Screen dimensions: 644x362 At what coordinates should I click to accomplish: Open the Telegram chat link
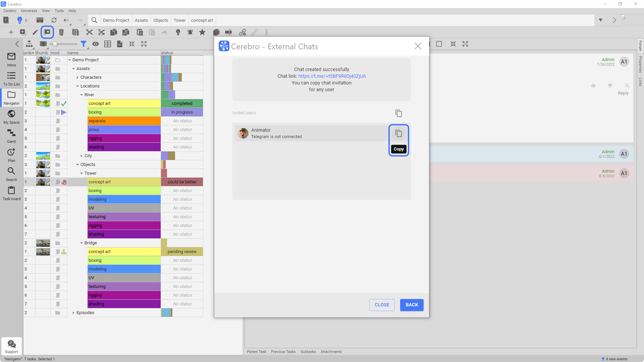pyautogui.click(x=332, y=76)
